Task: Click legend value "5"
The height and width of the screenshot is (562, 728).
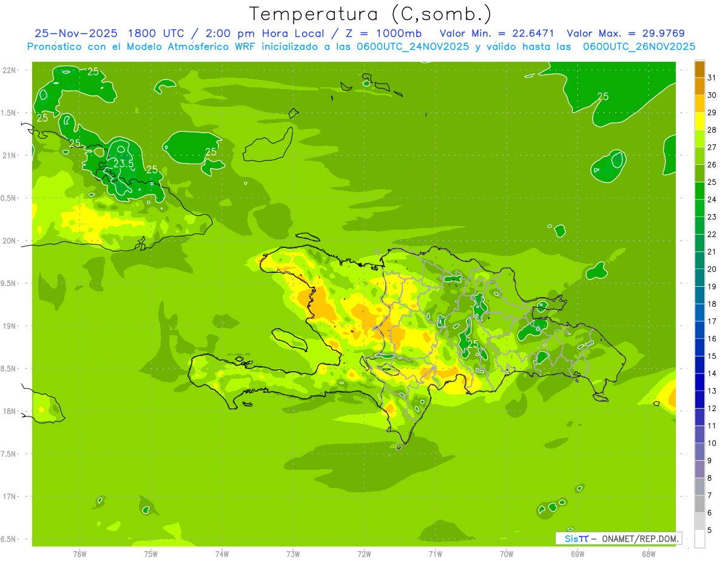Action: coord(710,530)
